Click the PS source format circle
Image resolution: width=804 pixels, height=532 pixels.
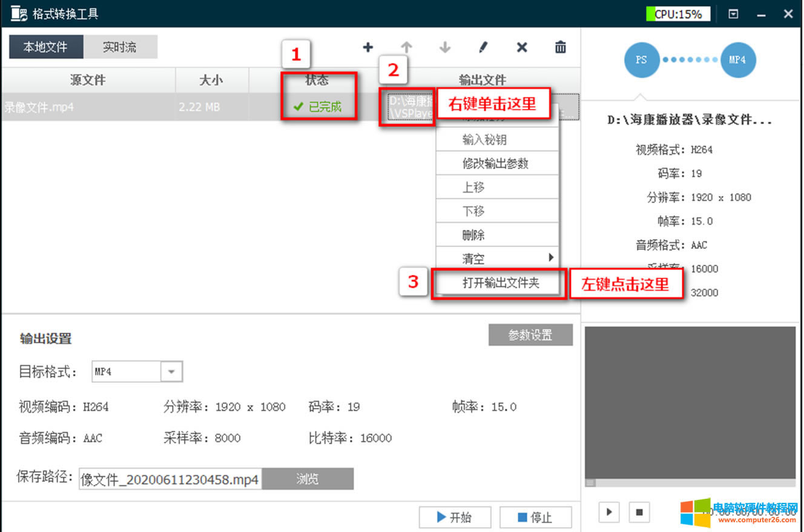(x=641, y=60)
